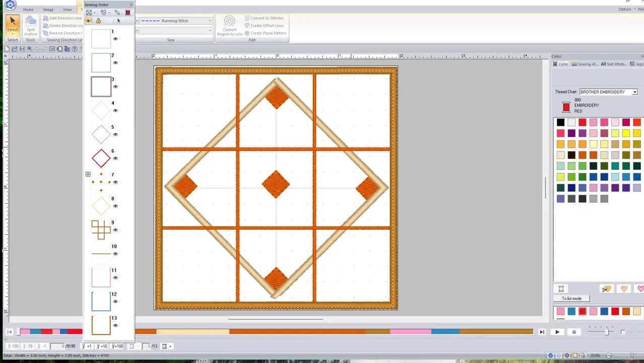Select sewing order thumbnail 6 red diamond
Viewport: 644px width, 363px height.
pos(101,158)
